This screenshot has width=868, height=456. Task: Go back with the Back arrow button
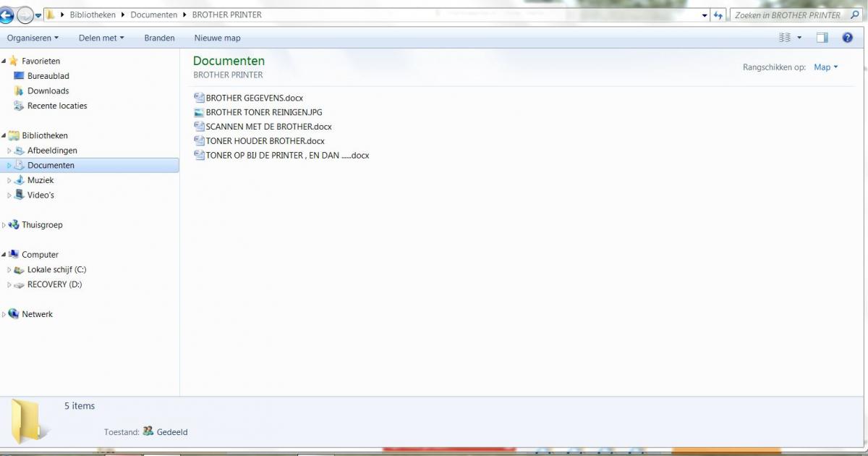click(6, 14)
